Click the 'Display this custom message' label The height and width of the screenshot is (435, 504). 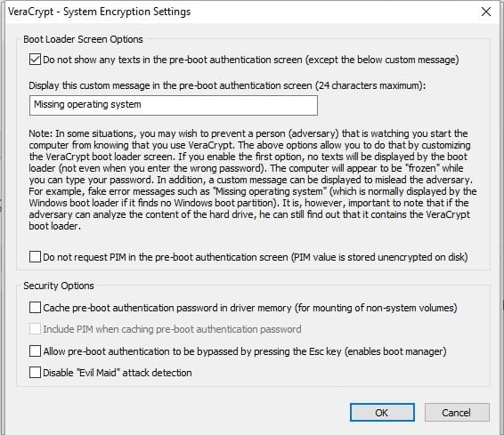[x=227, y=85]
